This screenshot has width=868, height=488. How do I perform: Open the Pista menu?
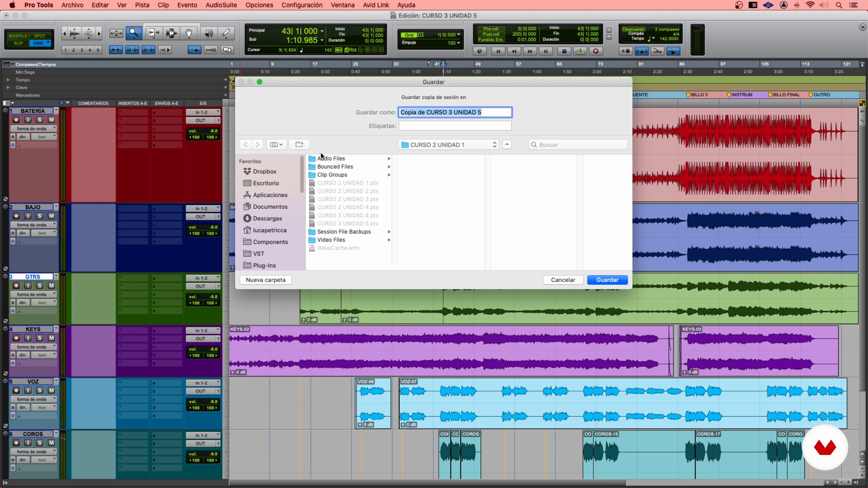142,5
